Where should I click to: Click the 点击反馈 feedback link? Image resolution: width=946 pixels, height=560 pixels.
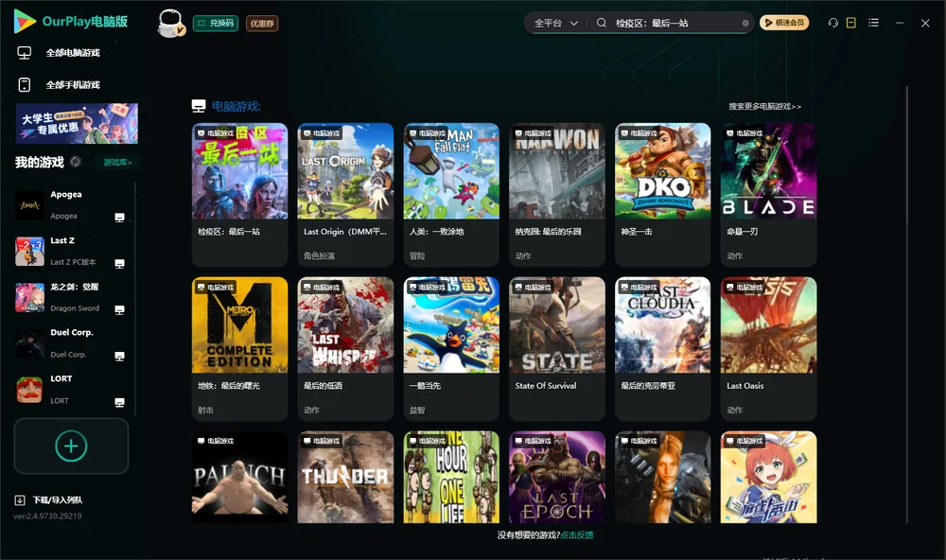pos(577,534)
